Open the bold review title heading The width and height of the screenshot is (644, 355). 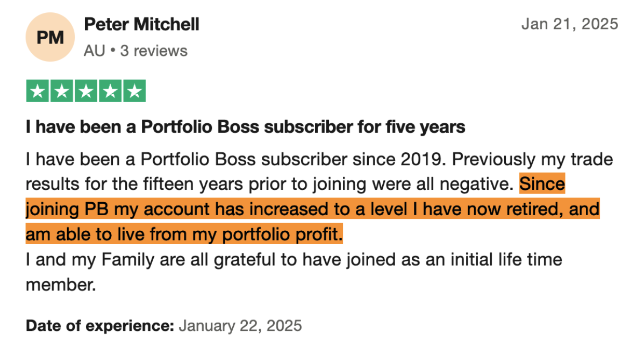click(x=245, y=127)
